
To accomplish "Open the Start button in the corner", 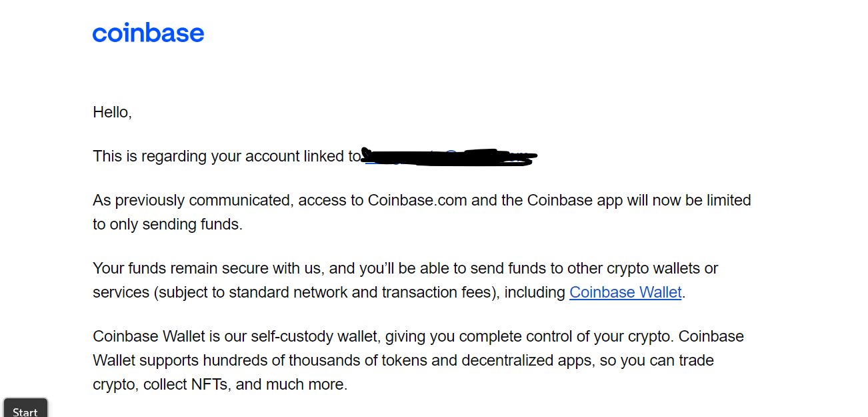I will 25,408.
